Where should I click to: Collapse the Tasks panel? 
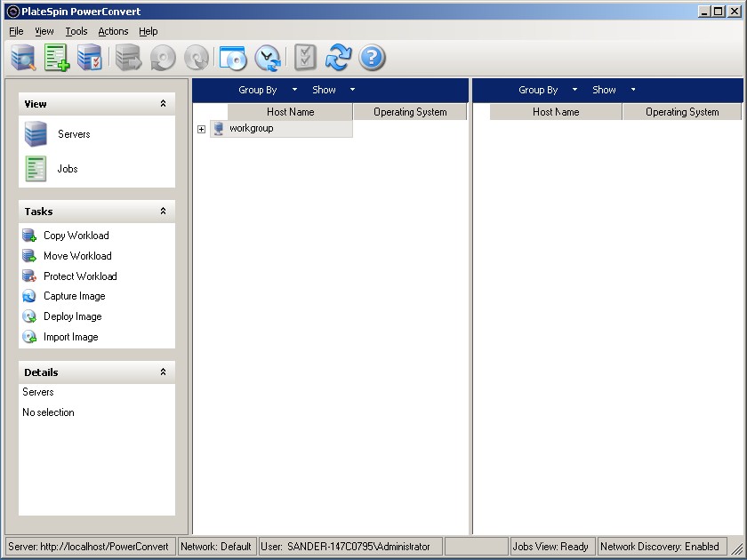pyautogui.click(x=163, y=212)
